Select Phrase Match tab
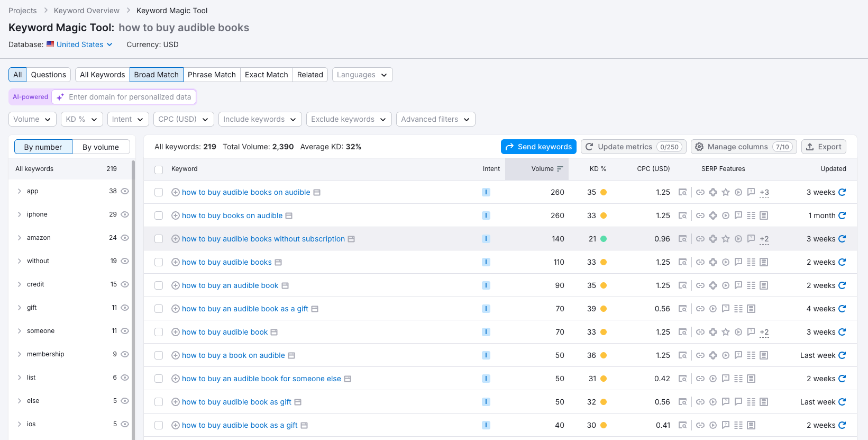 tap(212, 75)
